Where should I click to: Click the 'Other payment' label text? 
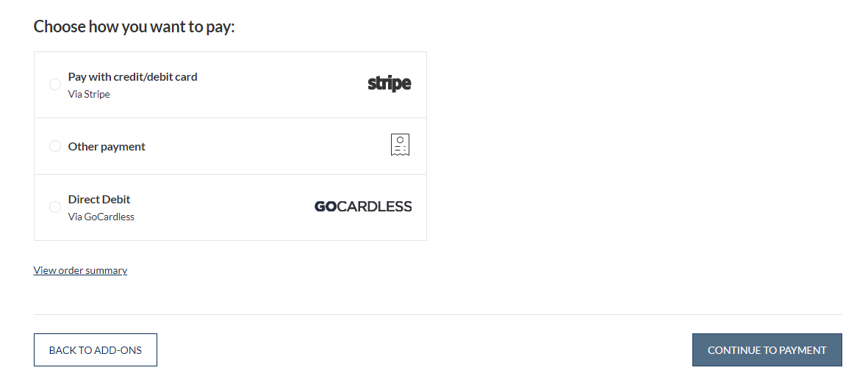(107, 146)
